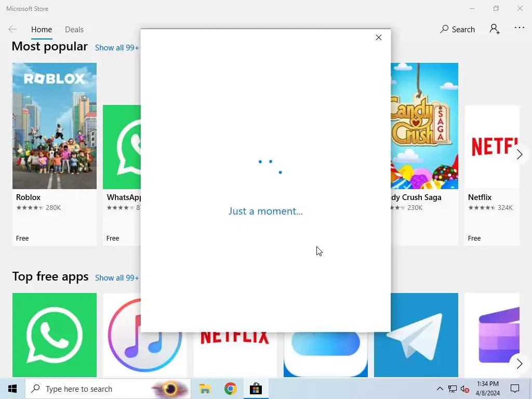532x399 pixels.
Task: Show all Top free apps
Action: click(117, 278)
